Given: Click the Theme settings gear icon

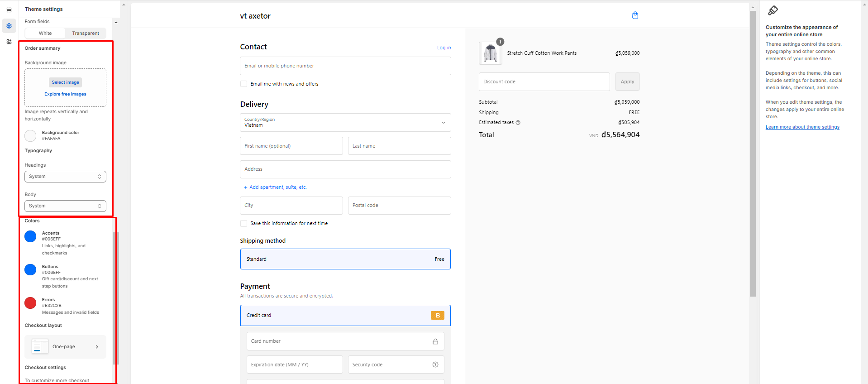Looking at the screenshot, I should pos(9,26).
